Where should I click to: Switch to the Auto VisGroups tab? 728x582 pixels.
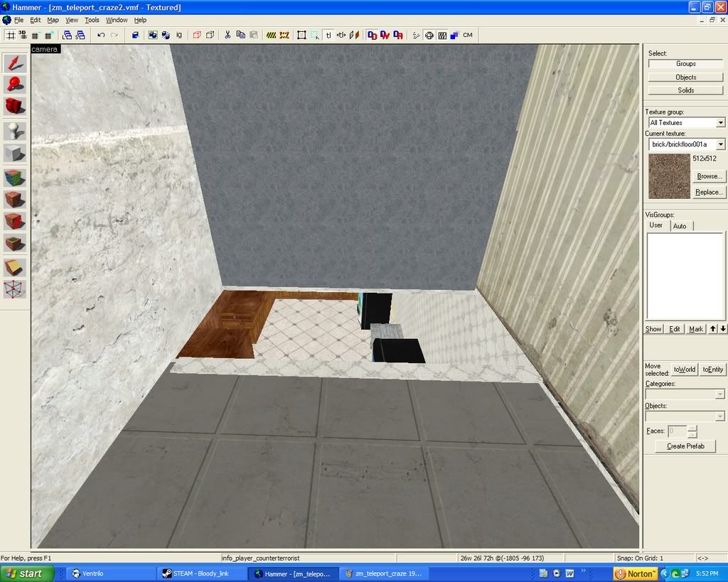click(x=680, y=226)
